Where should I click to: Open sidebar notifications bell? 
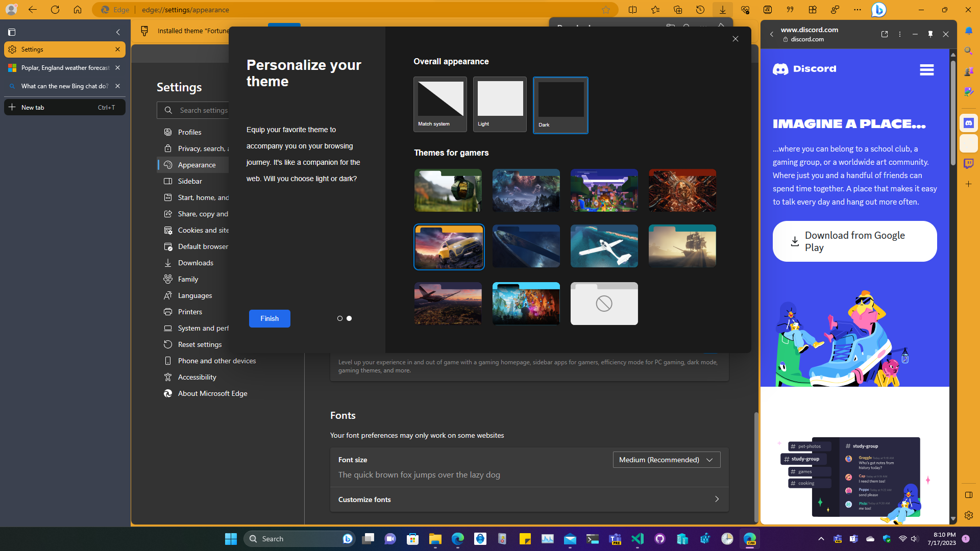coord(968,31)
